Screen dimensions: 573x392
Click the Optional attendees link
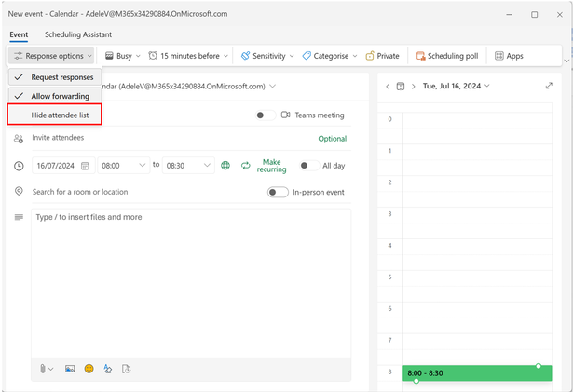(333, 139)
